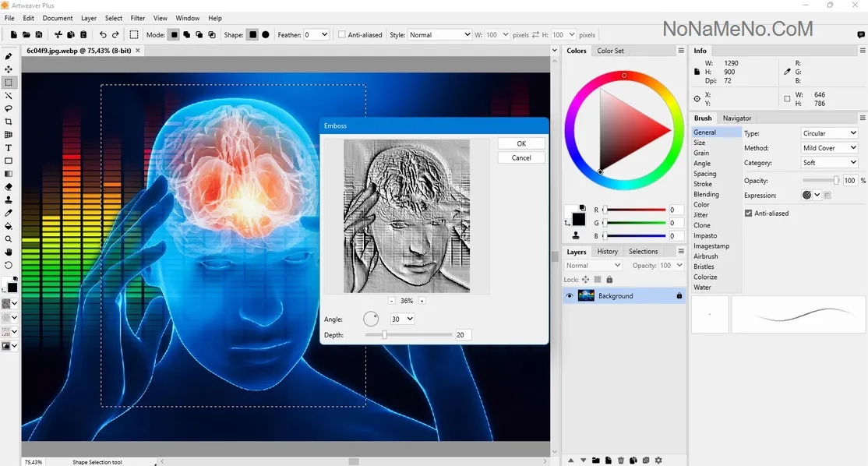This screenshot has width=868, height=466.
Task: Open the Emboss Angle dropdown
Action: point(403,319)
